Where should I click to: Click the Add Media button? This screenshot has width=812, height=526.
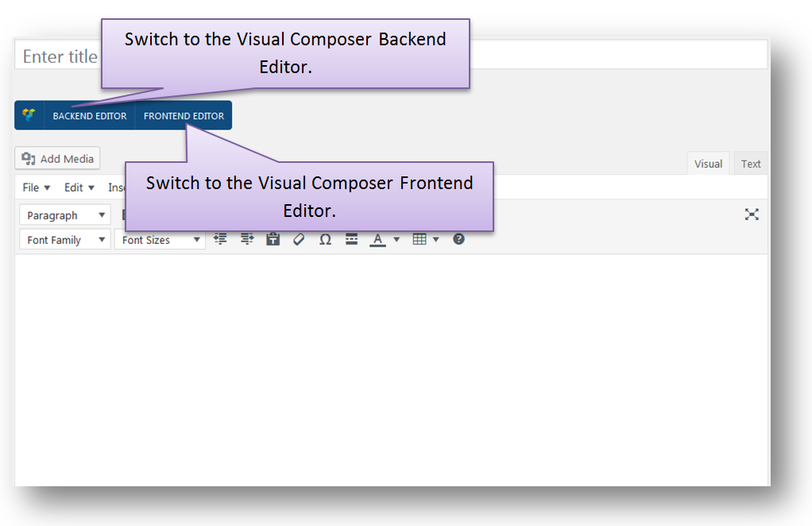(57, 159)
